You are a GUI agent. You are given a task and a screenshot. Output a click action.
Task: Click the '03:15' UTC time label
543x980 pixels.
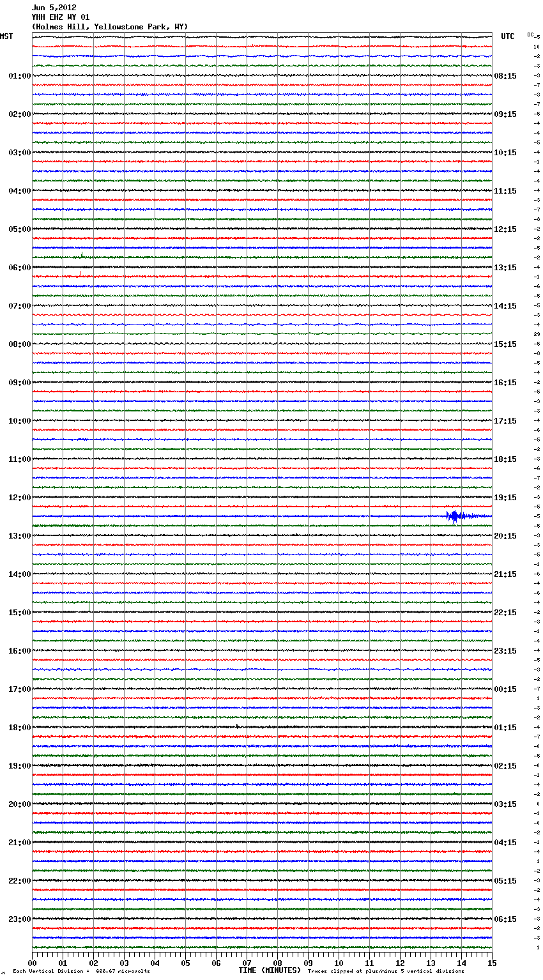click(505, 804)
